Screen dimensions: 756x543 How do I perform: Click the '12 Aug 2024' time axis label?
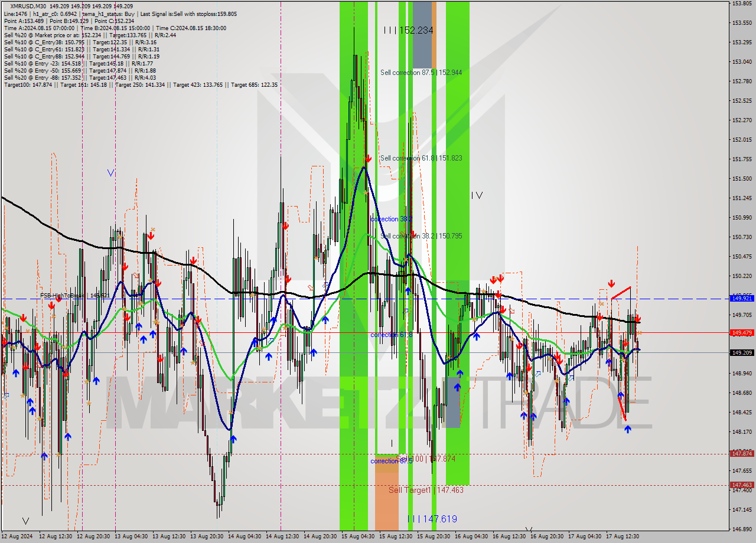[x=18, y=537]
